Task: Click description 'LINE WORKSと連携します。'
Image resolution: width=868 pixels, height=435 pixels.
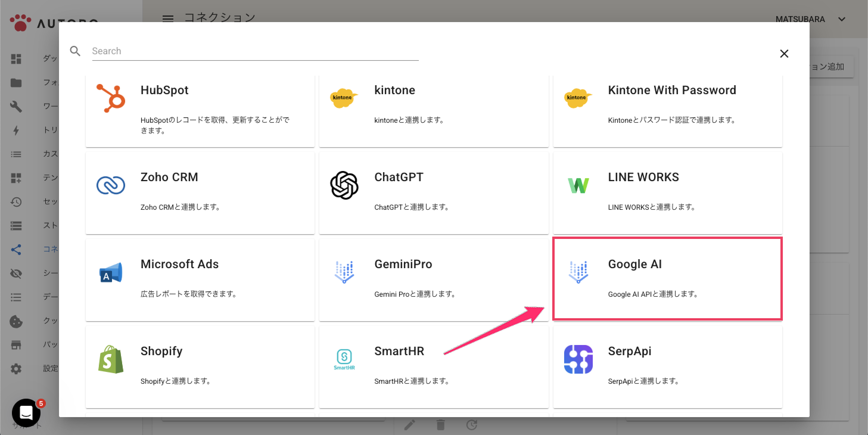Action: 651,207
